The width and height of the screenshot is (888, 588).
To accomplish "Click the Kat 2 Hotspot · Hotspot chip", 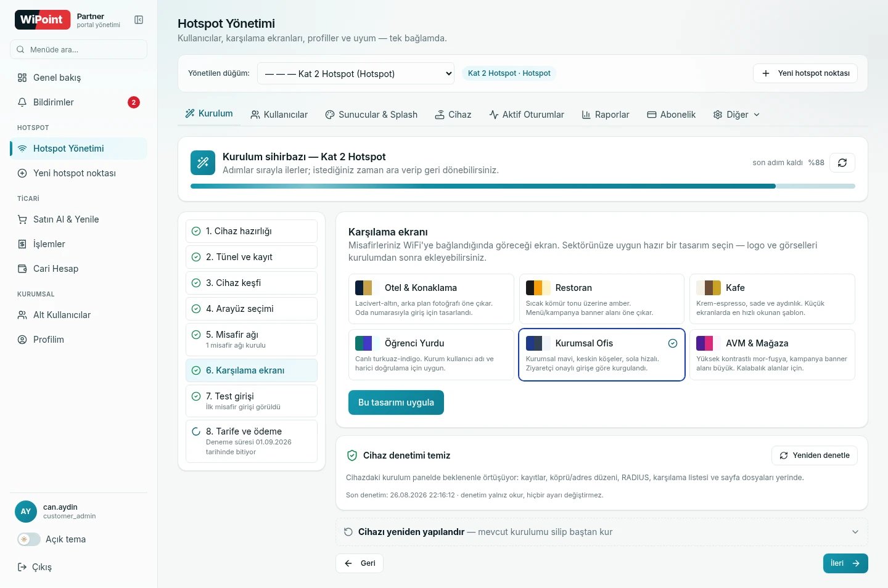I will tap(509, 73).
